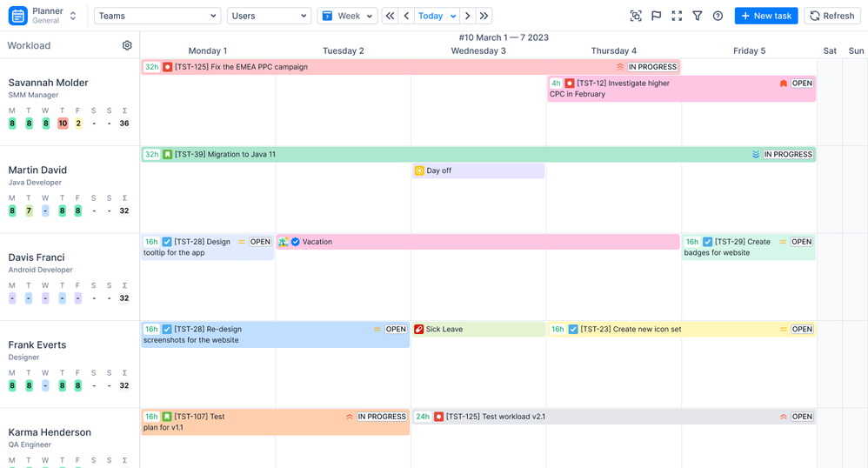Click the focus/scan target icon
868x468 pixels.
636,16
